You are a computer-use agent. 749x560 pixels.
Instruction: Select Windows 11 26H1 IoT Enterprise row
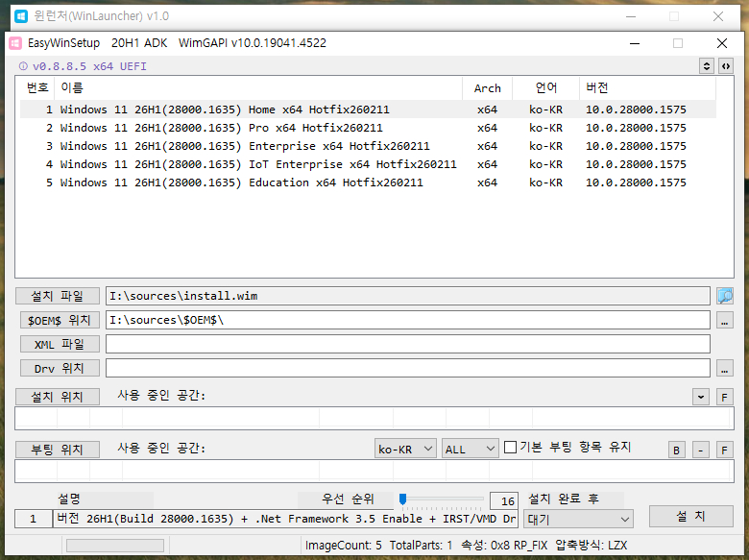pos(368,164)
